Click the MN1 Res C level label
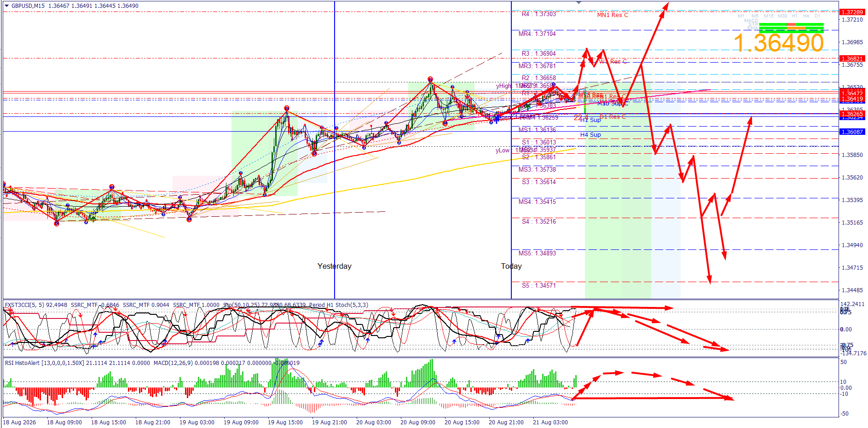This screenshot has height=428, width=868. click(613, 15)
